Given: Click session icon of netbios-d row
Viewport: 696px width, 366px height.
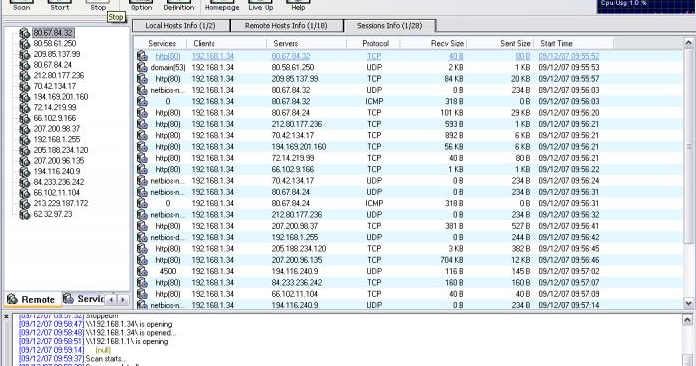Looking at the screenshot, I should (142, 237).
